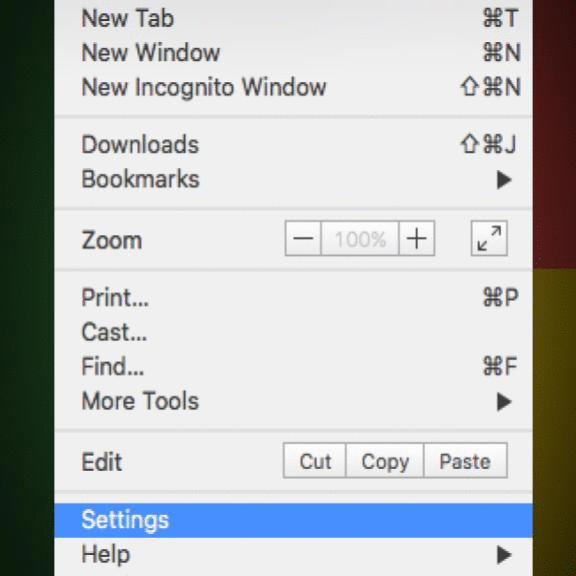Decrease zoom with the minus button

coord(303,238)
